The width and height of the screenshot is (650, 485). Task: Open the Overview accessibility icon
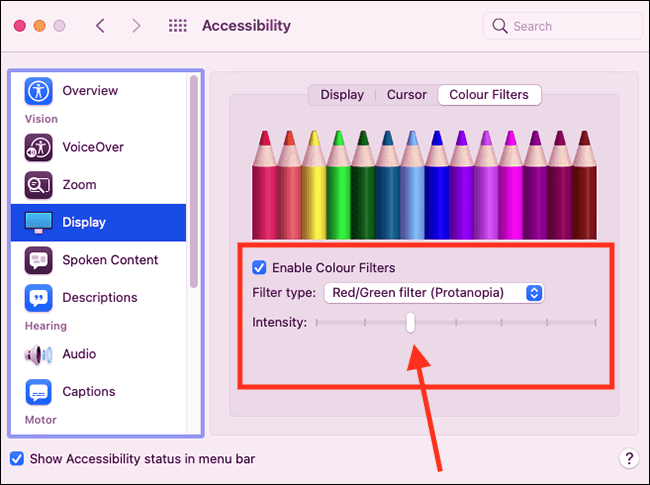[x=39, y=91]
